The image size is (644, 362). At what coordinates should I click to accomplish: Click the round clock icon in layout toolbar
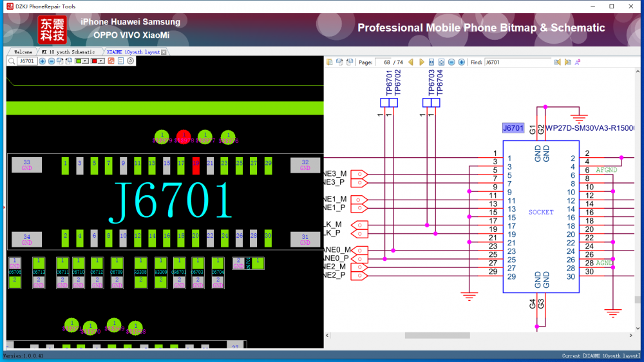coord(130,61)
